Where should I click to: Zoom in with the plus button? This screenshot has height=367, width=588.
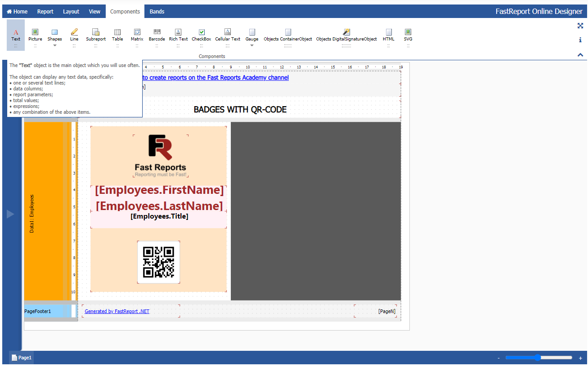(580, 358)
